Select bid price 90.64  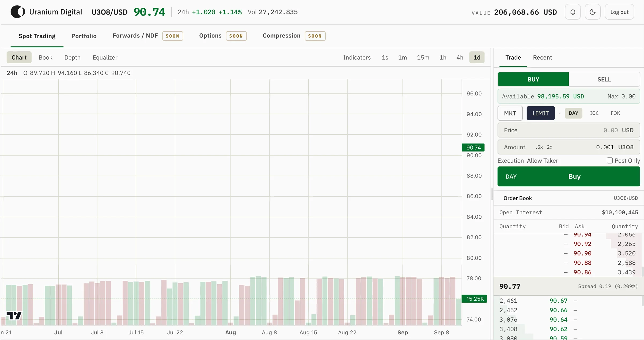coord(558,320)
